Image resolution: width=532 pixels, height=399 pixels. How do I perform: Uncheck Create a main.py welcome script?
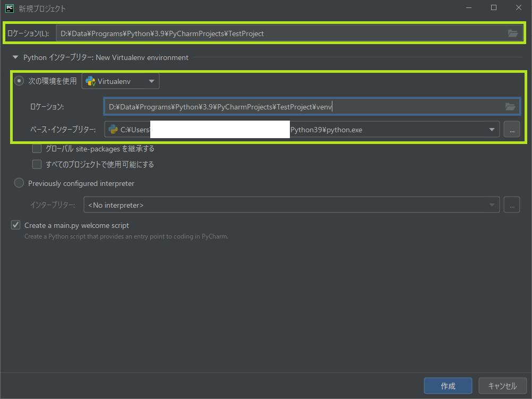coord(15,225)
